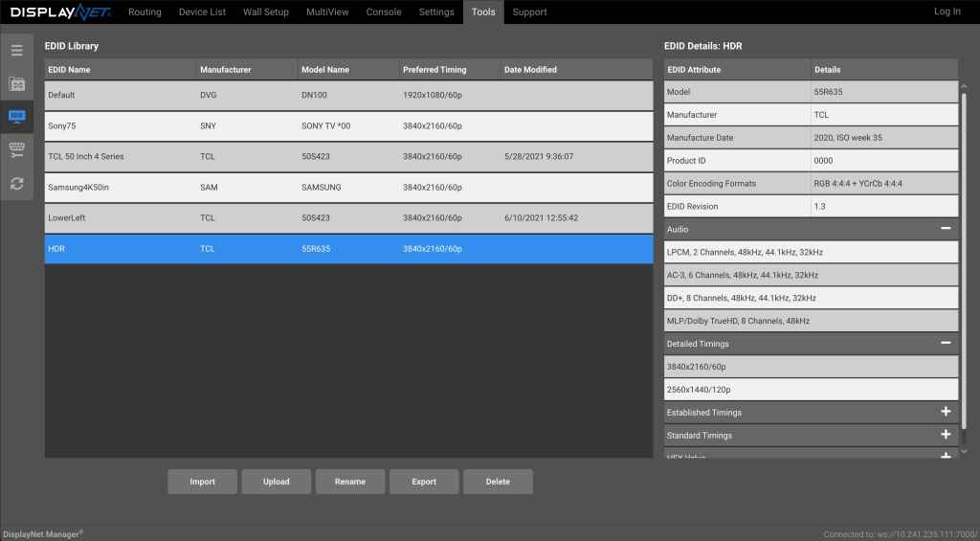Open the Device List tab
The width and height of the screenshot is (980, 541).
pos(203,11)
